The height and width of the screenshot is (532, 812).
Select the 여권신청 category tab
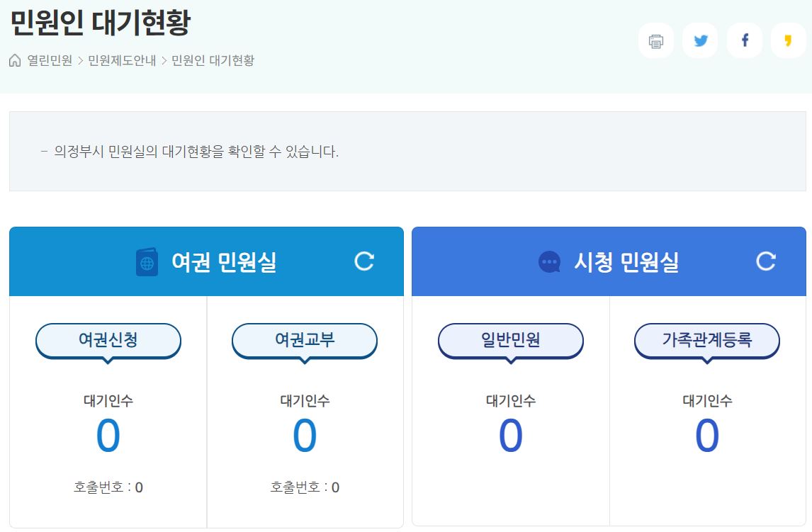[107, 341]
